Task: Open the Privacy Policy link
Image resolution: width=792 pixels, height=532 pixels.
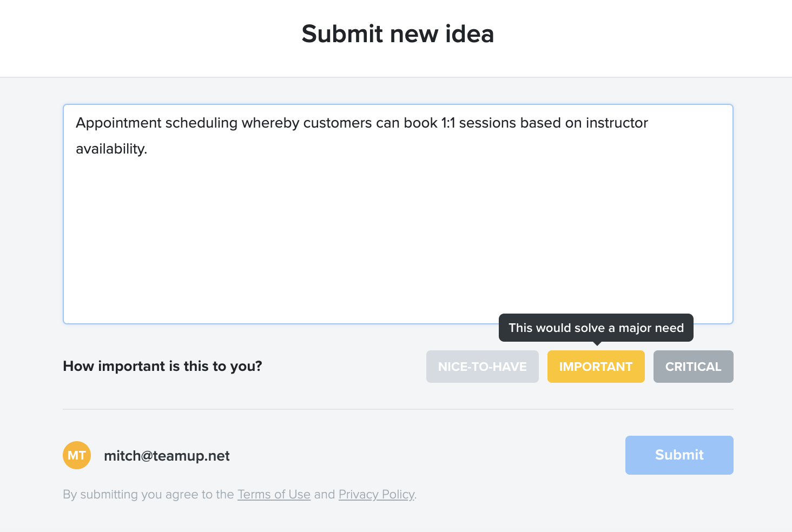Action: click(377, 494)
